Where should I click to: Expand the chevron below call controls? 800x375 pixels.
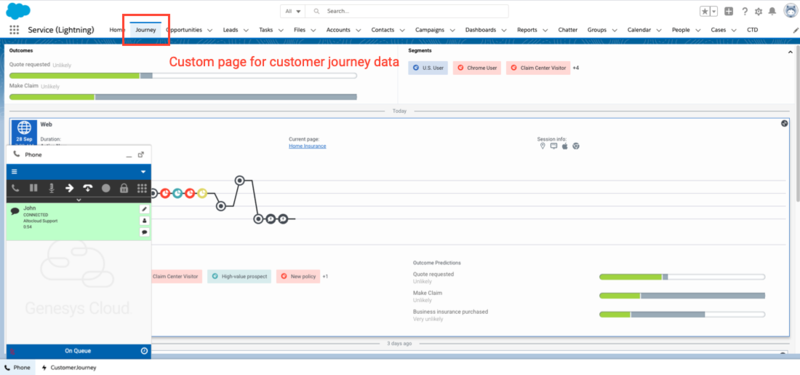tap(79, 200)
